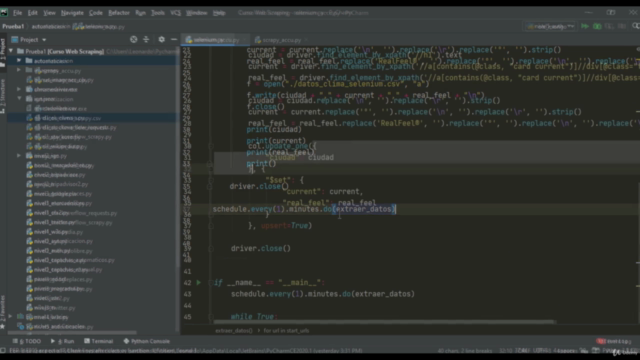640x360 pixels.
Task: Toggle the Terminal tool window
Action: tap(98, 341)
